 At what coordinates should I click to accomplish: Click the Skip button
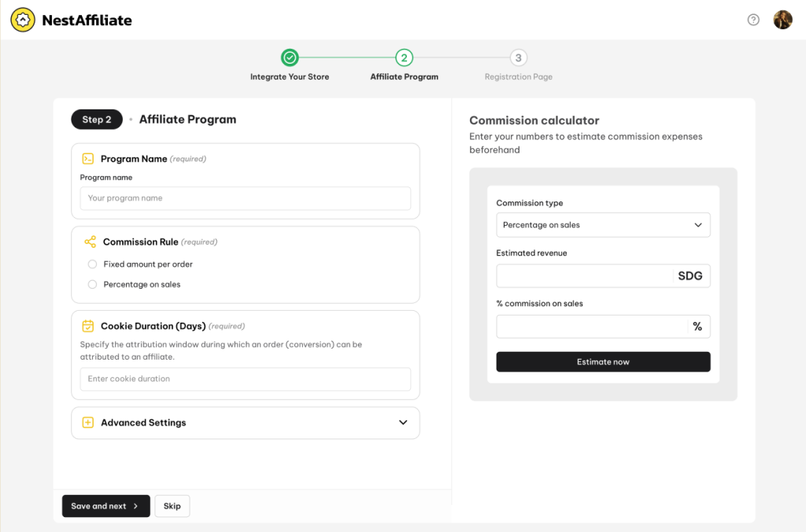point(172,506)
